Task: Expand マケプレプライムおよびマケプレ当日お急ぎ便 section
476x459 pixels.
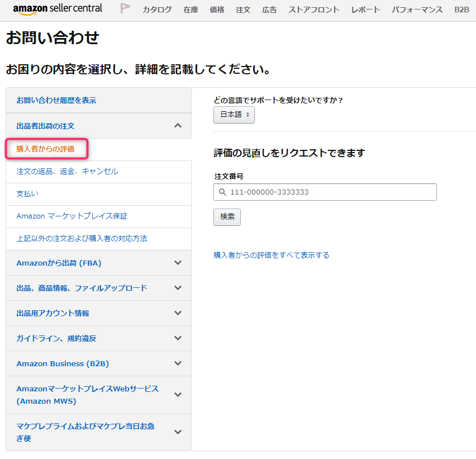Action: tap(178, 432)
